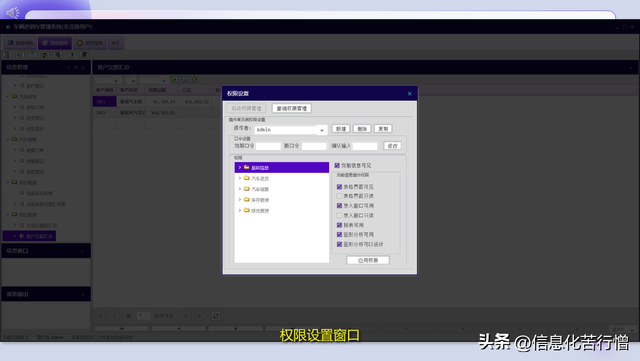Expand 基础信息 node in permission tree
This screenshot has height=361, width=640.
coord(240,167)
